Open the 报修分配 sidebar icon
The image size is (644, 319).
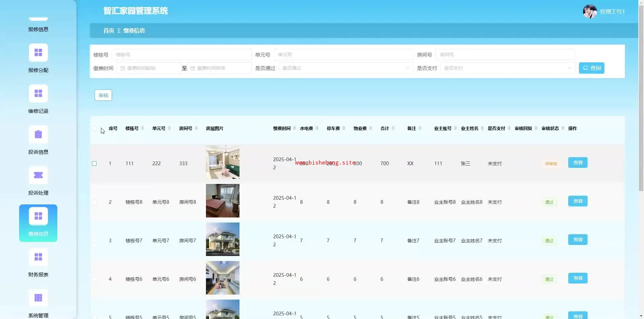tap(38, 53)
